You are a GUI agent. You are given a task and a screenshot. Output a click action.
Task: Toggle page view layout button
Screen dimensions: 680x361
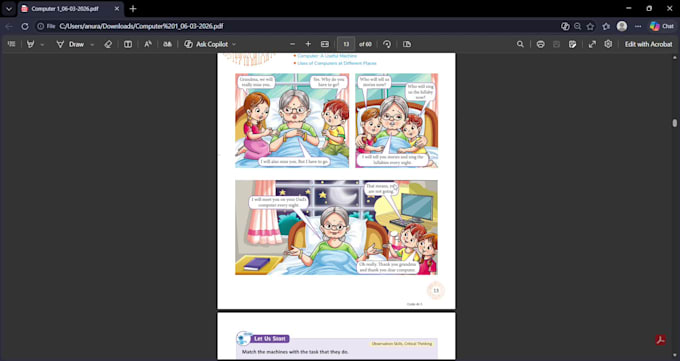(128, 44)
